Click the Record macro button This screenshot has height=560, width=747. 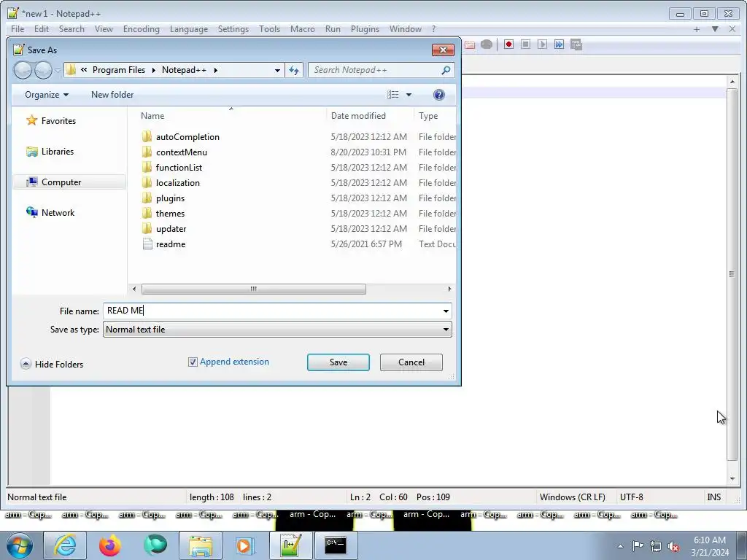(508, 44)
